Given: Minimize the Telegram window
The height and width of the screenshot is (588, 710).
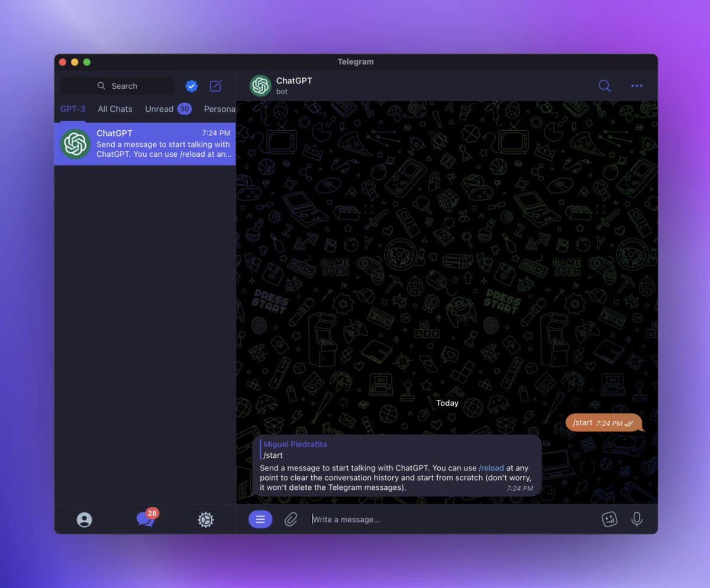Looking at the screenshot, I should click(x=75, y=62).
